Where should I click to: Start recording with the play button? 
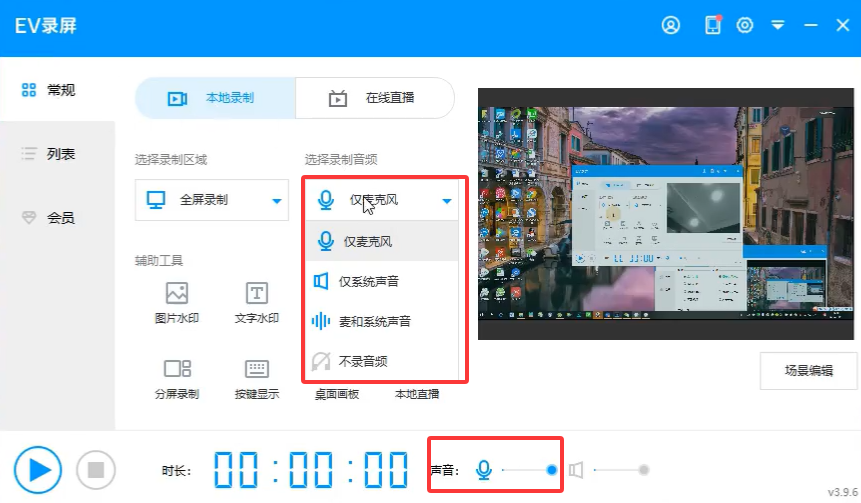(x=38, y=470)
